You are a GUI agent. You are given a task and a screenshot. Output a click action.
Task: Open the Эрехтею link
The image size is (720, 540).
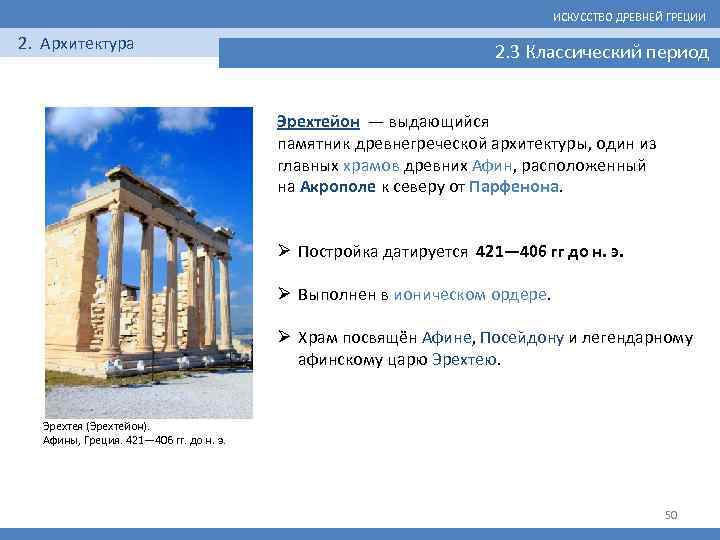(x=464, y=360)
